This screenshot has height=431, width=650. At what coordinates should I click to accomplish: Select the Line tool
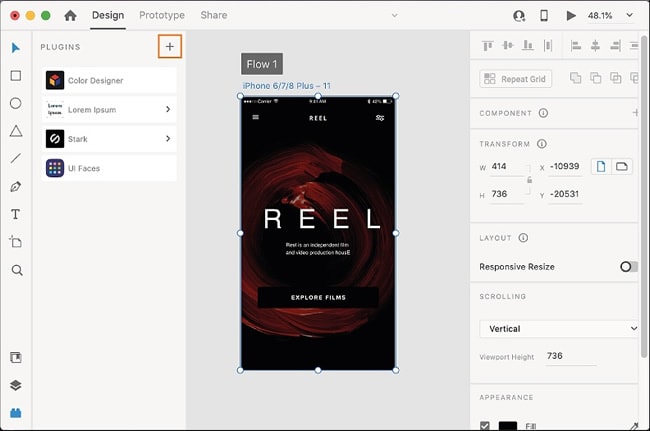pos(16,158)
